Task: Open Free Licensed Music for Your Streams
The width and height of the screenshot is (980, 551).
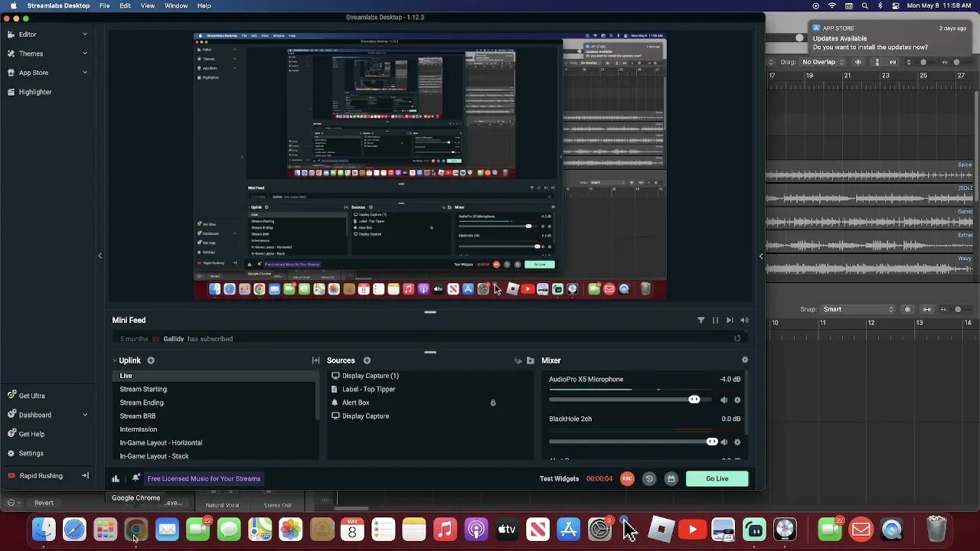Action: [204, 479]
